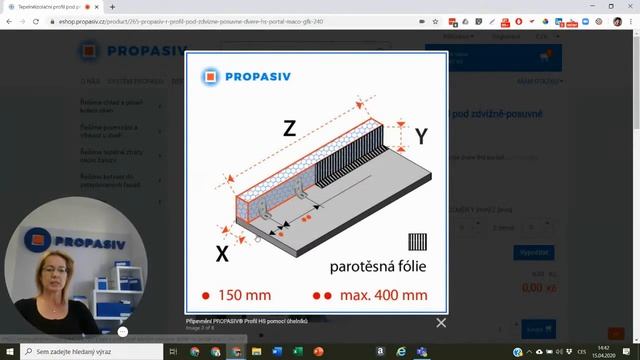Launch PowerPoint from the taskbar

pyautogui.click(x=319, y=351)
